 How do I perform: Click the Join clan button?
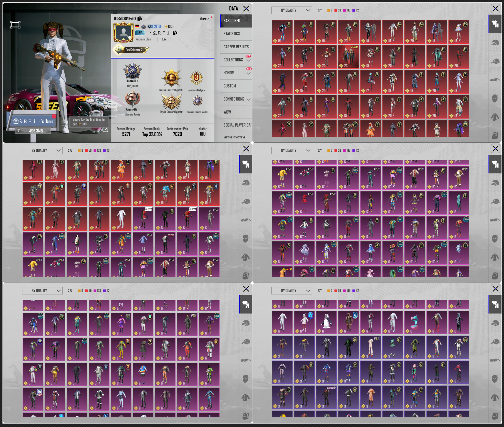click(x=164, y=39)
